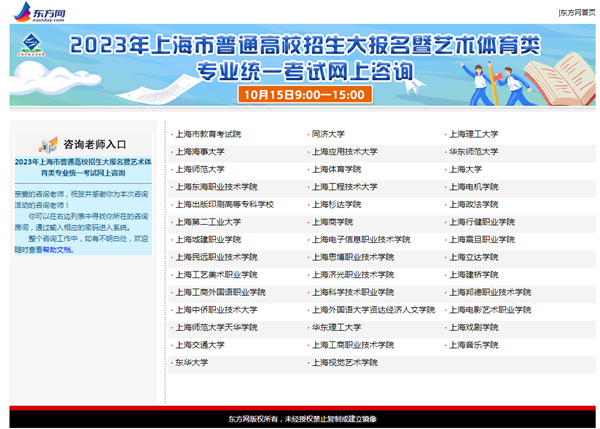
Task: Click the consulting teacher entrance icon
Action: point(48,145)
